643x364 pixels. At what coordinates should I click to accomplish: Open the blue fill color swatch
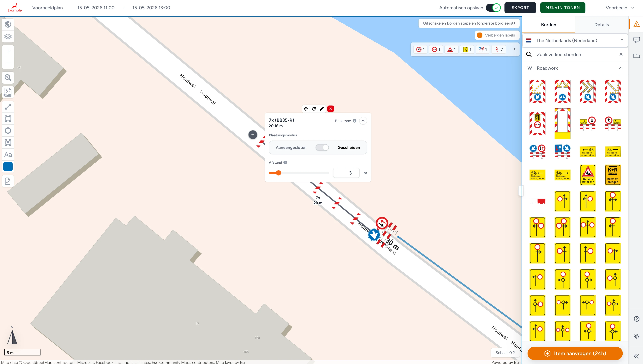coord(8,167)
